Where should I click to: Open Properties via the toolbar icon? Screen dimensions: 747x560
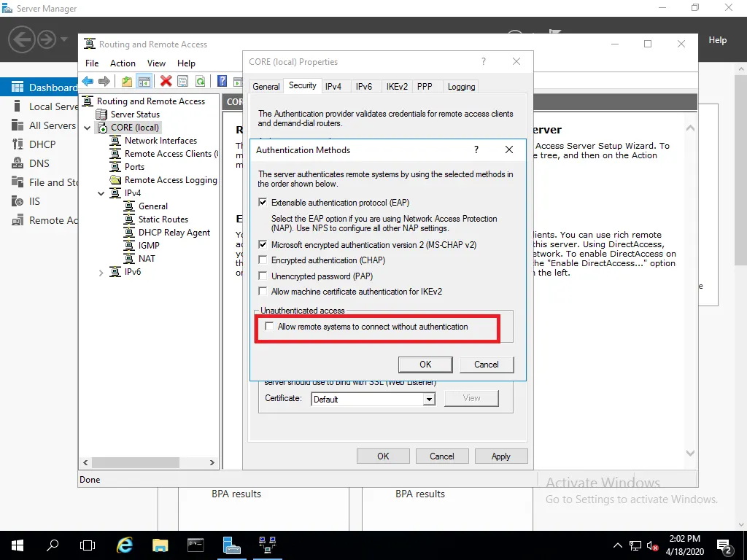183,82
